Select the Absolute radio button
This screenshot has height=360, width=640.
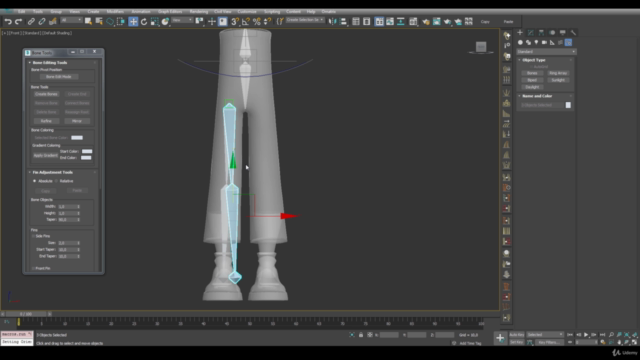coord(35,181)
